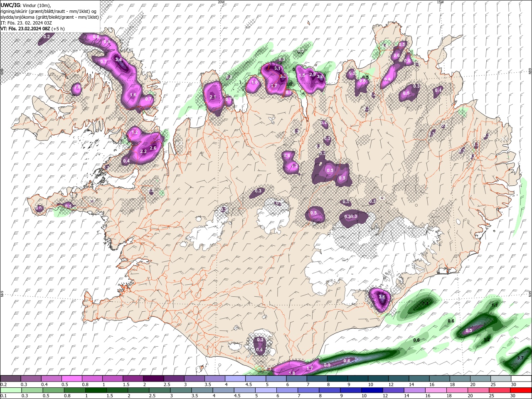The image size is (532, 399).
Task: Click the 1.1 value over the sea
Action: click(x=495, y=305)
